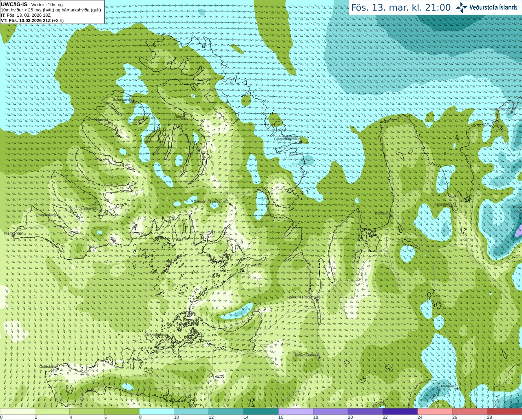This screenshot has height=420, width=522.
Task: Click the legend value 8
Action: pos(140,417)
